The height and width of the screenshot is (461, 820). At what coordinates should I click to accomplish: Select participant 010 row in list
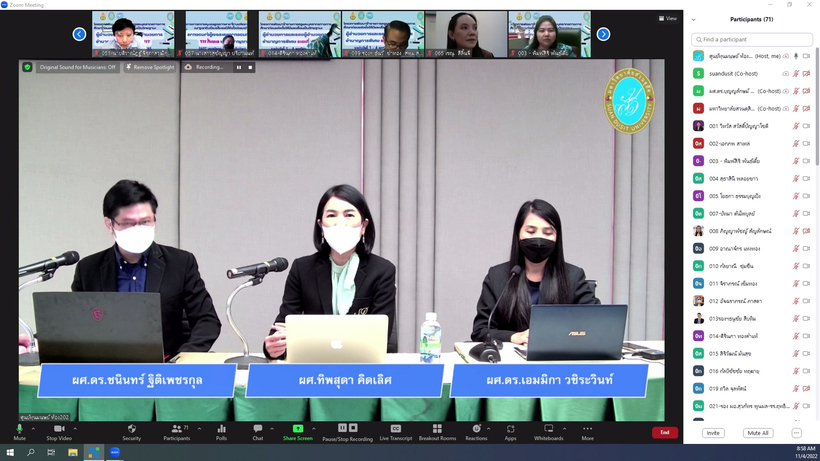coord(751,266)
